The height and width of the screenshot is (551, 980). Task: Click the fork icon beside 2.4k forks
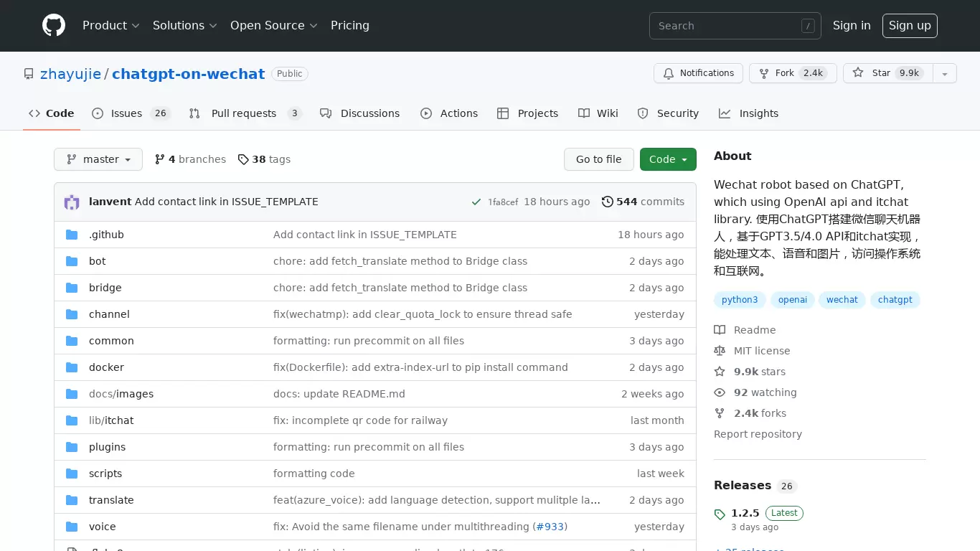[x=720, y=413]
